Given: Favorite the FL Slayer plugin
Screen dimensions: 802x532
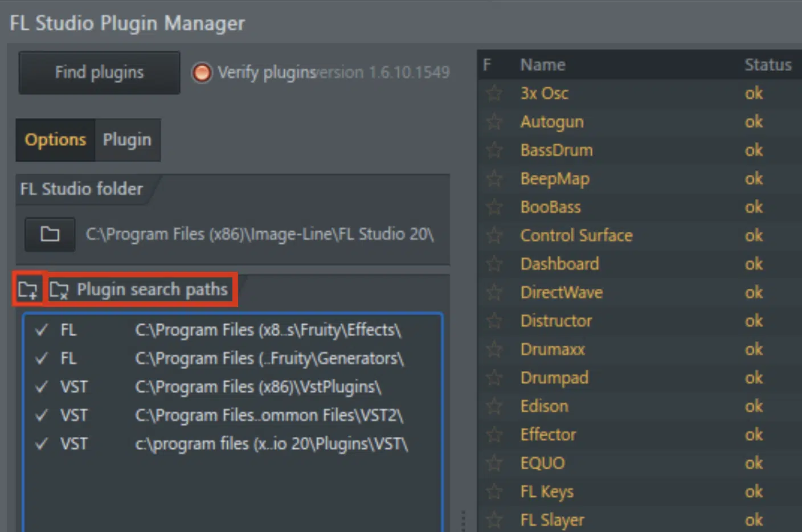Looking at the screenshot, I should (494, 519).
